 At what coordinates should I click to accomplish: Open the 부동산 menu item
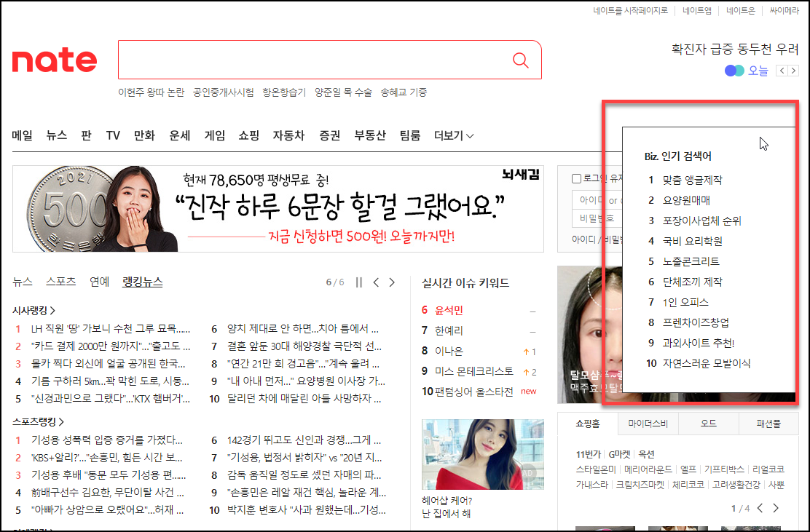click(370, 135)
